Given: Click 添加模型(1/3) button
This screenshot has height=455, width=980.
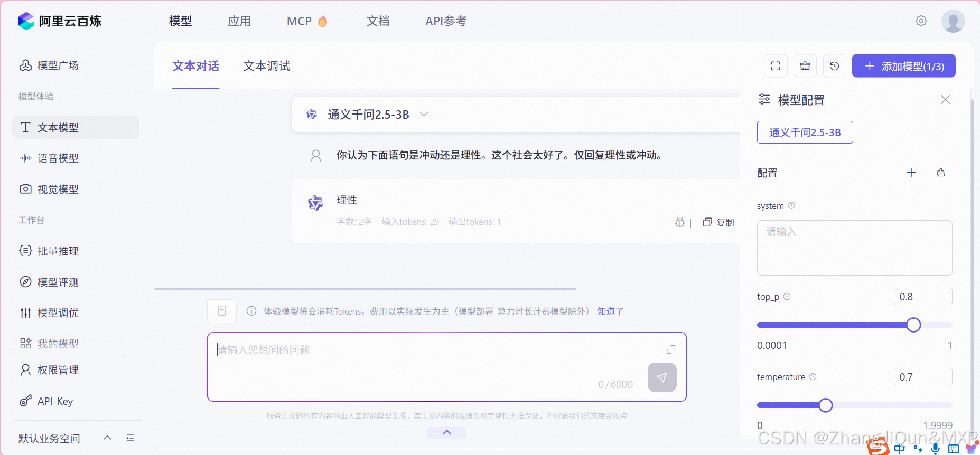Looking at the screenshot, I should [904, 66].
